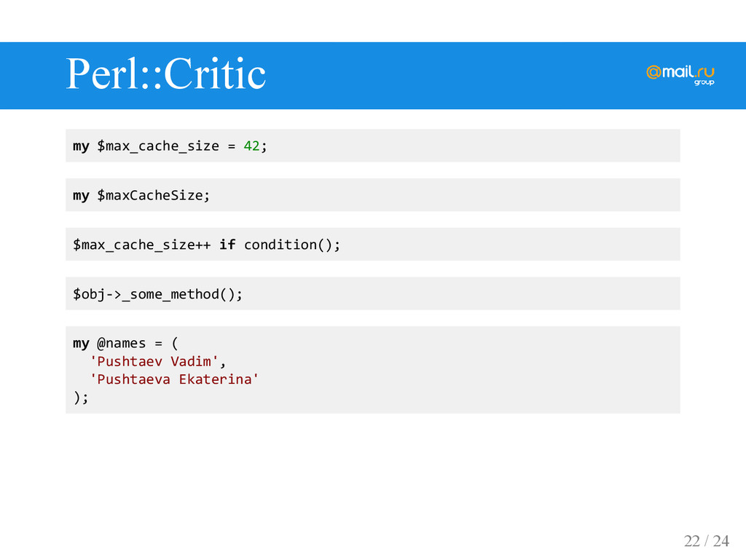Select the line 'my $maxCacheSize;'
The width and height of the screenshot is (746, 560).
tap(141, 195)
